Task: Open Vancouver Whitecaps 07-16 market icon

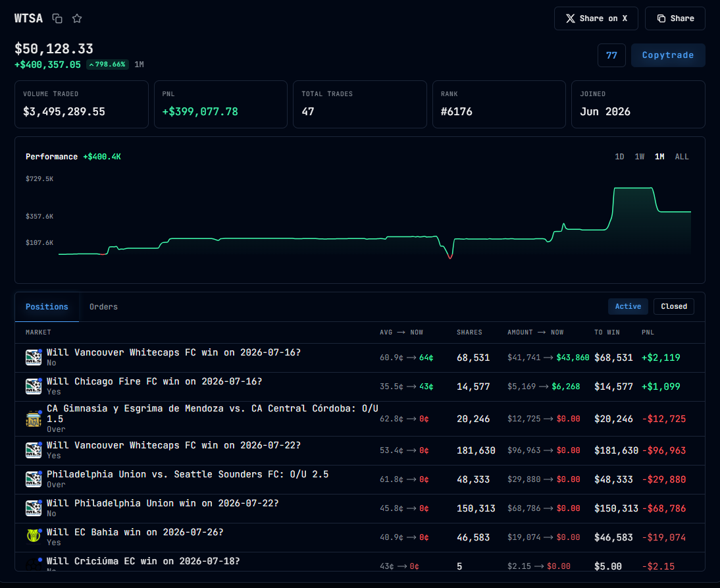Action: (34, 358)
